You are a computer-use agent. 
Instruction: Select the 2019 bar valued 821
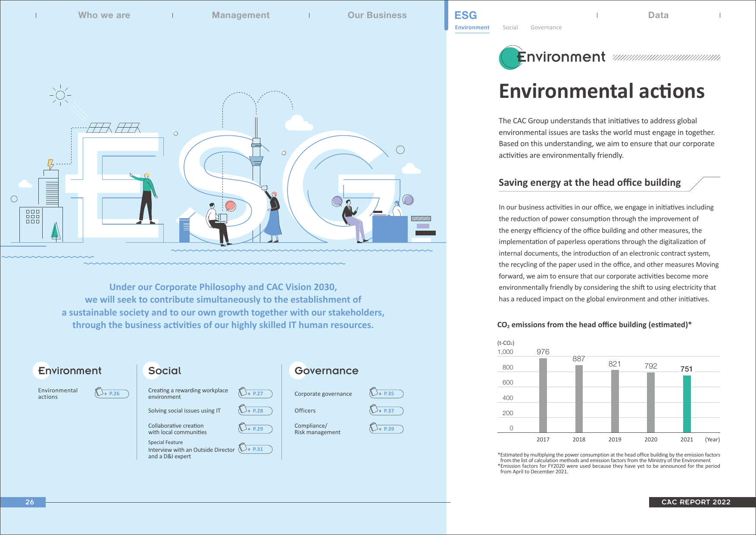pyautogui.click(x=615, y=401)
